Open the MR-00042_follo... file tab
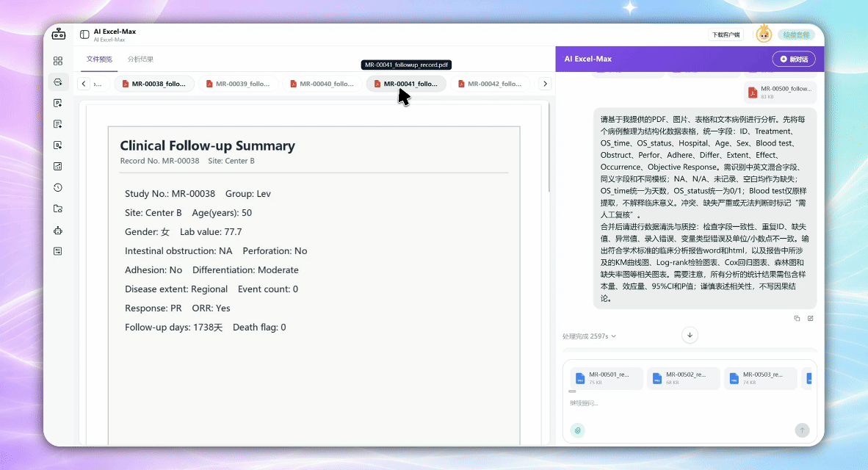Image resolution: width=868 pixels, height=470 pixels. pyautogui.click(x=491, y=84)
